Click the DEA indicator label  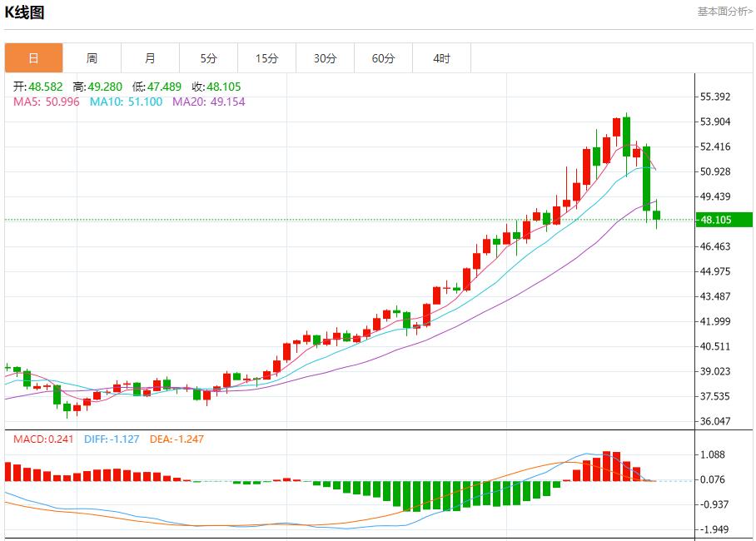pyautogui.click(x=177, y=439)
